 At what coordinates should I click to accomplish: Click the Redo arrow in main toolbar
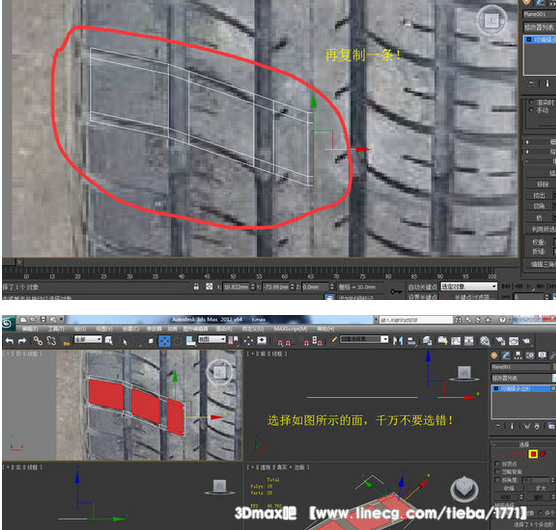click(x=22, y=341)
